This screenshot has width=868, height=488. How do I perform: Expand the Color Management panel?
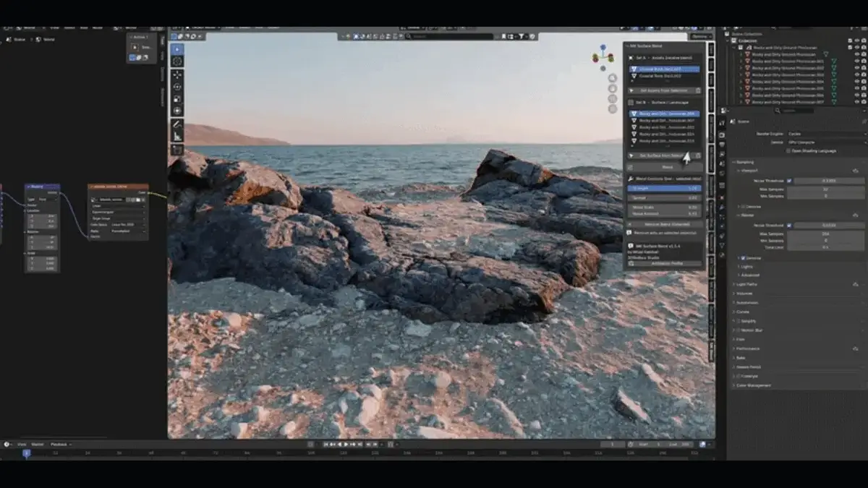[x=753, y=385]
